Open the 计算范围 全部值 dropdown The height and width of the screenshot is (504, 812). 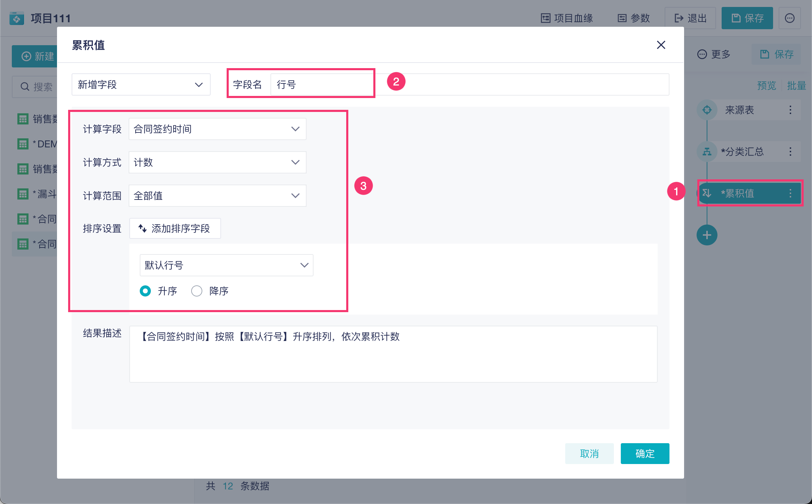click(217, 196)
